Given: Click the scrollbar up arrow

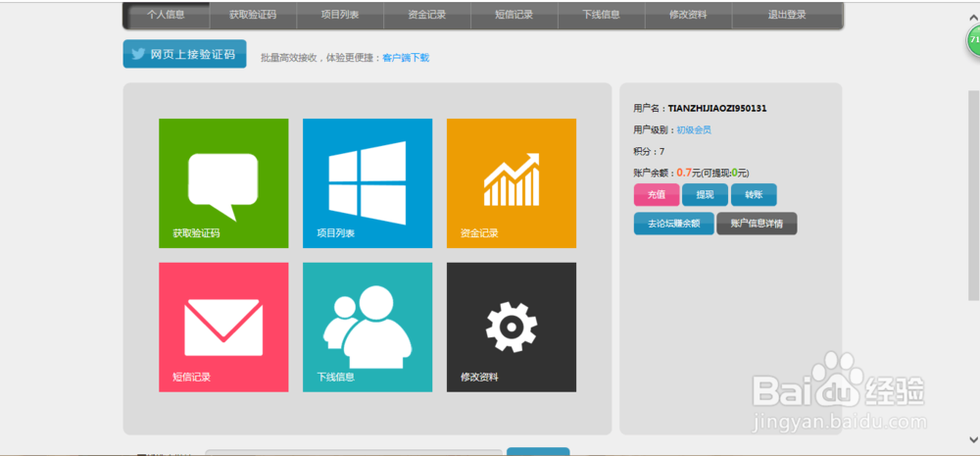Looking at the screenshot, I should pos(972,20).
